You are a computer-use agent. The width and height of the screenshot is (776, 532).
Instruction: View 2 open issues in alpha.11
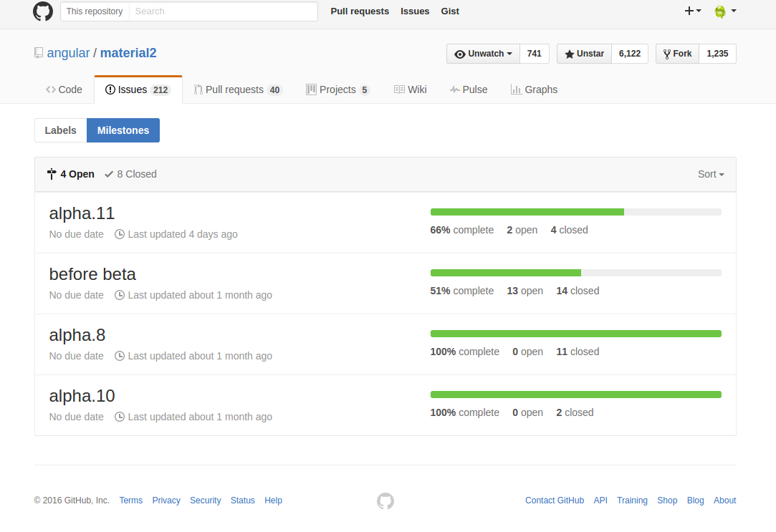[522, 230]
